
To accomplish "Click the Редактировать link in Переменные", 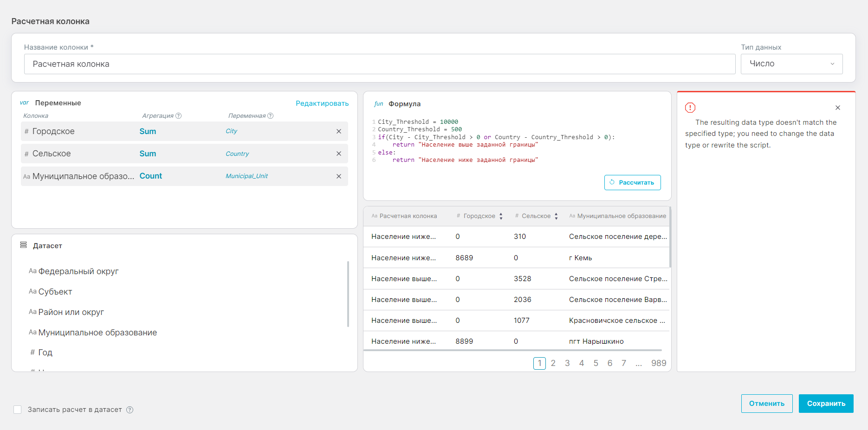I will point(322,103).
